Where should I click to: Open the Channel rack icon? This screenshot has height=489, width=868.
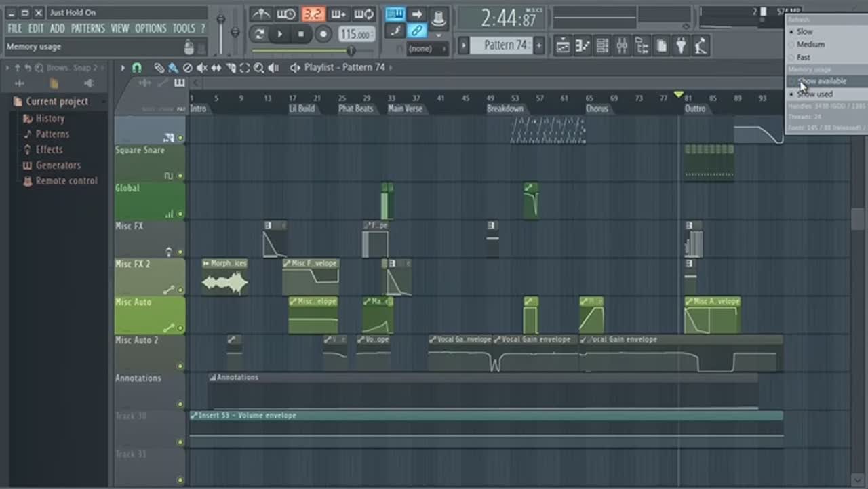pos(602,46)
